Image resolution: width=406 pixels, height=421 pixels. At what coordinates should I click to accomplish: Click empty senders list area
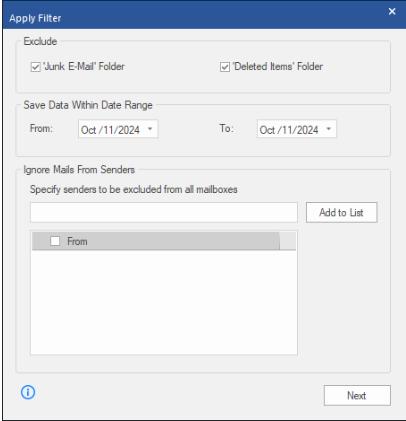click(x=164, y=302)
